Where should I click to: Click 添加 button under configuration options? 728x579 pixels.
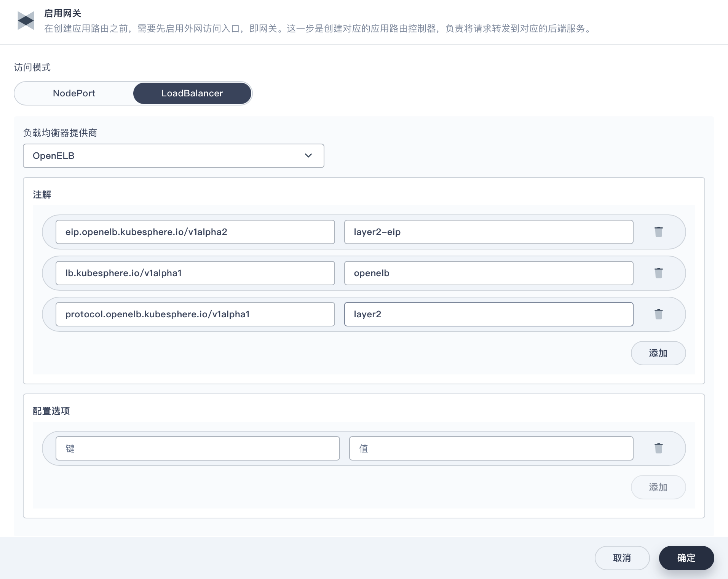658,487
